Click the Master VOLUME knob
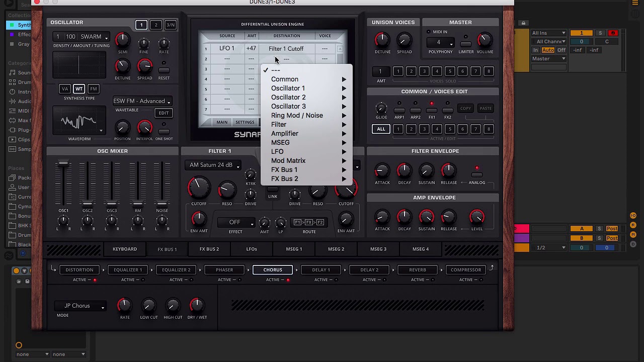 485,40
